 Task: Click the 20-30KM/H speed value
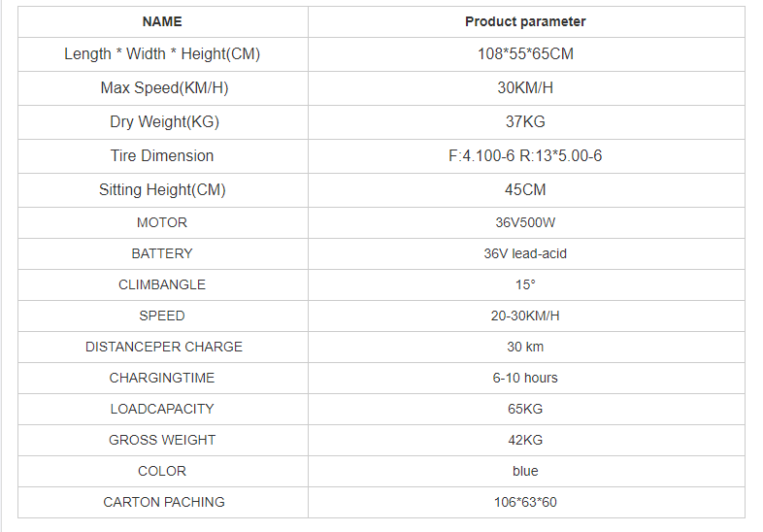pos(525,316)
